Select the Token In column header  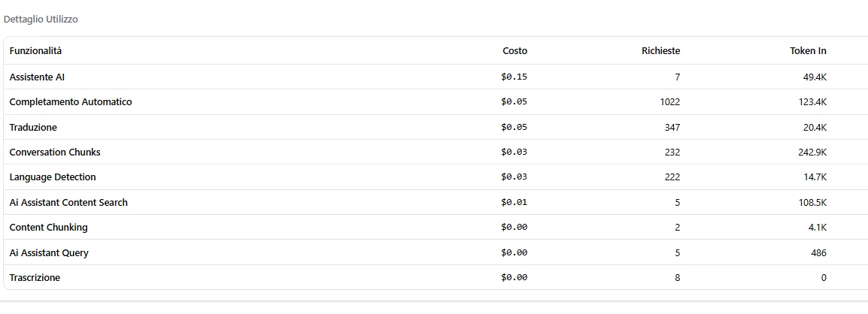coord(809,51)
